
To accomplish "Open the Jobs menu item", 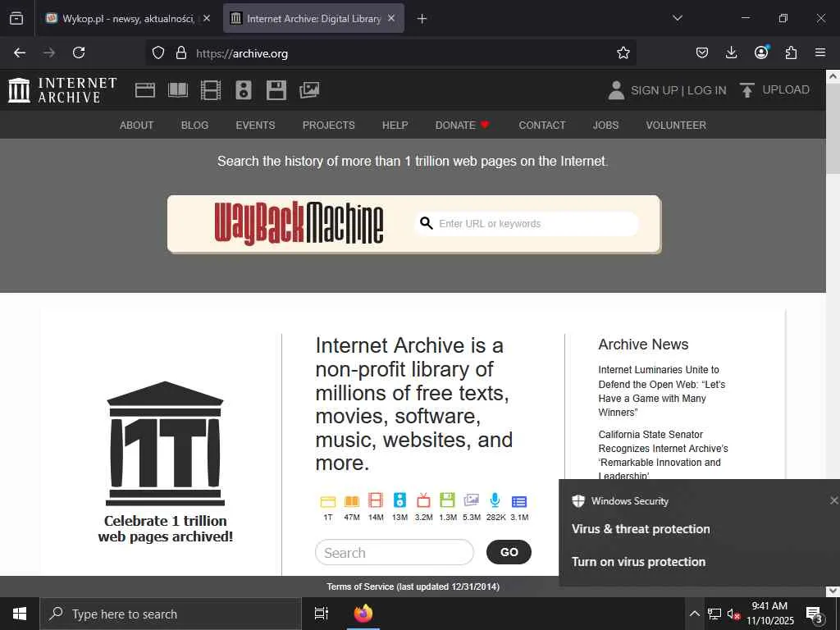I will coord(605,125).
